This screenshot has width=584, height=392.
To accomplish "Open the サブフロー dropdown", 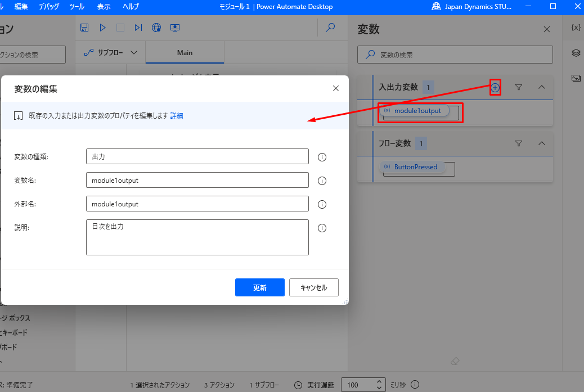I will (x=111, y=52).
